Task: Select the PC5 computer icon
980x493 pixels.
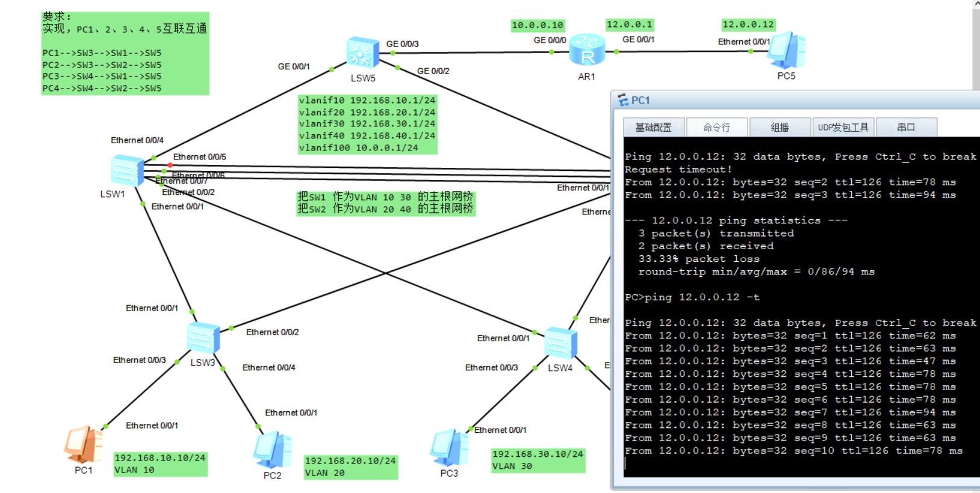Action: point(787,50)
